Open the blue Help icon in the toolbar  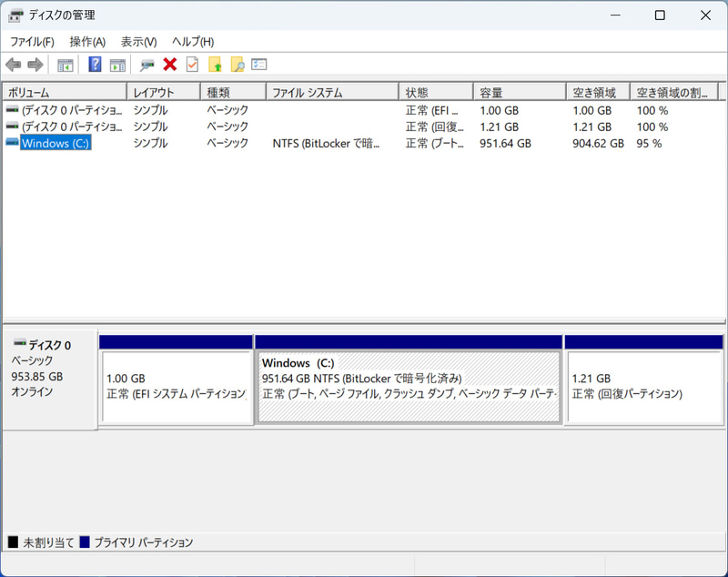point(94,64)
